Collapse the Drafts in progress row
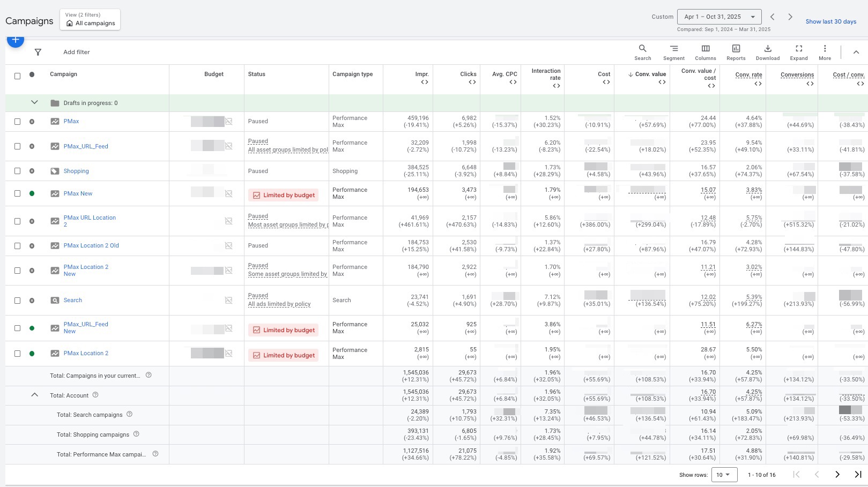Image resolution: width=868 pixels, height=487 pixels. (34, 102)
